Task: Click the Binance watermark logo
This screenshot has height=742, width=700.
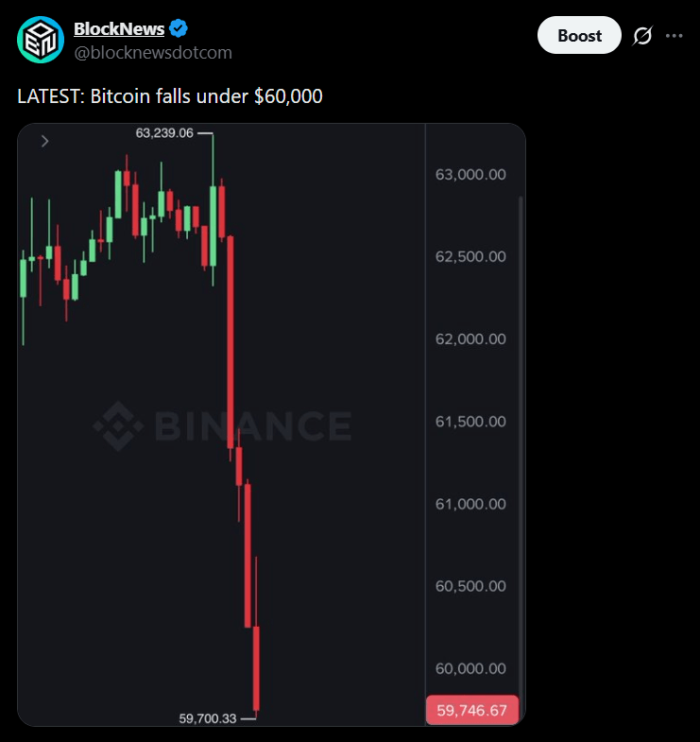Action: (x=222, y=426)
